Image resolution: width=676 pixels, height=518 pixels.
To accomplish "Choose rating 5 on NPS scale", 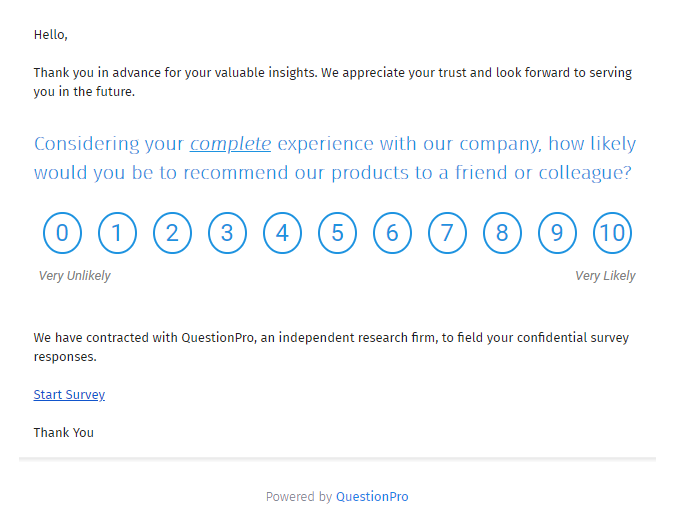I will pos(337,234).
